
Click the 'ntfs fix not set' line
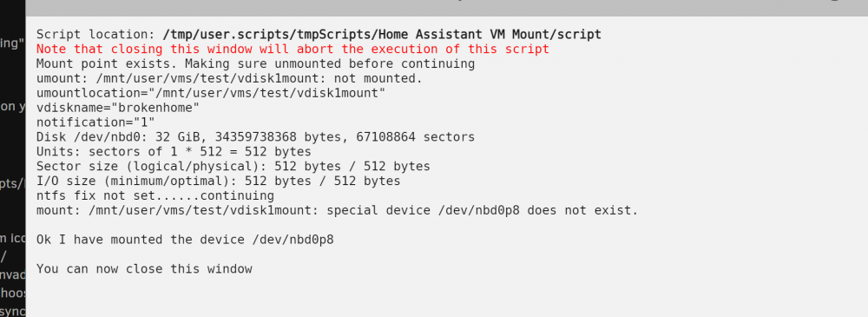(155, 195)
